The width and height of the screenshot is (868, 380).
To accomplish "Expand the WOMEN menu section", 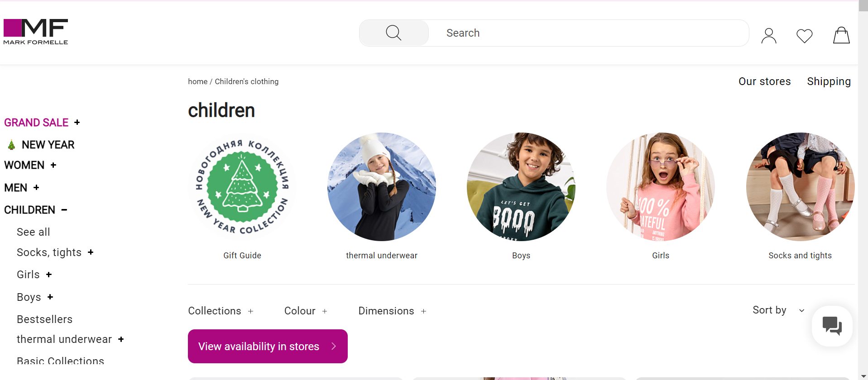I will [53, 165].
